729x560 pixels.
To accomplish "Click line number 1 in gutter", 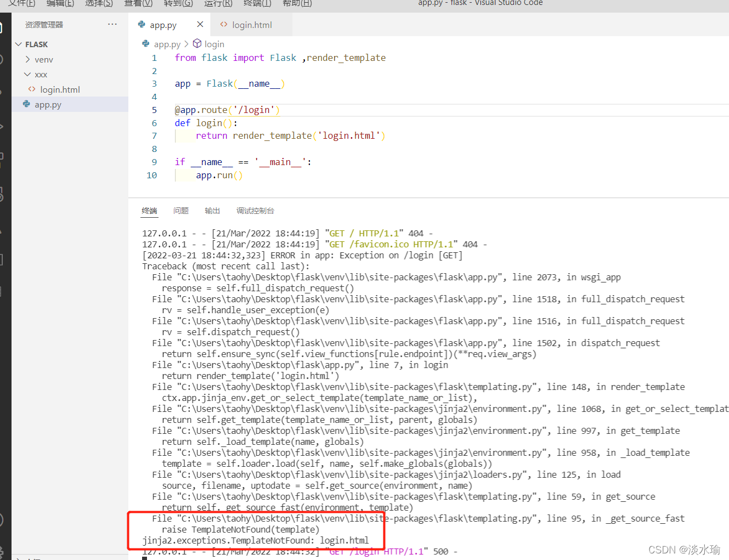I will pos(154,58).
